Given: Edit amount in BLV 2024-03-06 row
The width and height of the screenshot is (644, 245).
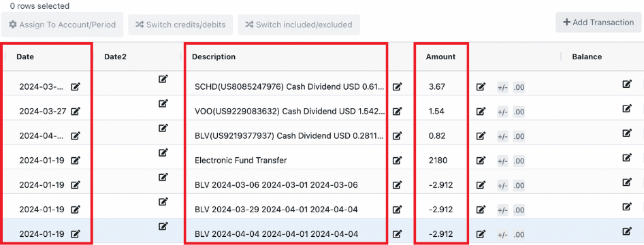Looking at the screenshot, I should coord(481,185).
